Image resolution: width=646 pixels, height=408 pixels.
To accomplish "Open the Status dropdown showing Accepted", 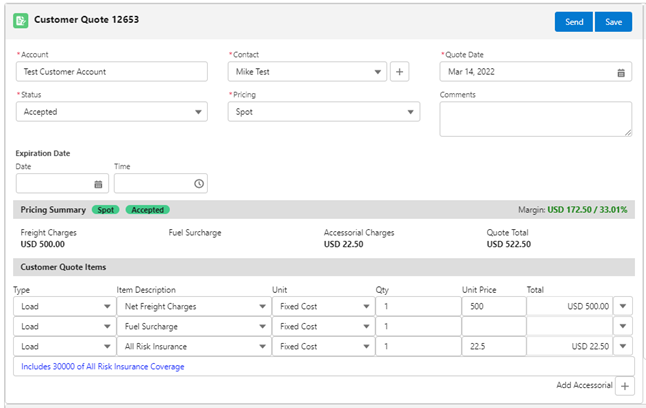I will pos(112,112).
